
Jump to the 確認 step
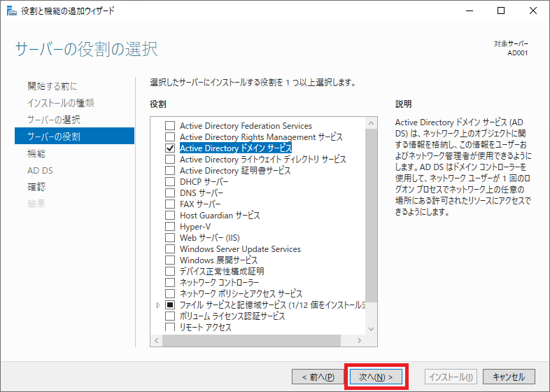(36, 187)
